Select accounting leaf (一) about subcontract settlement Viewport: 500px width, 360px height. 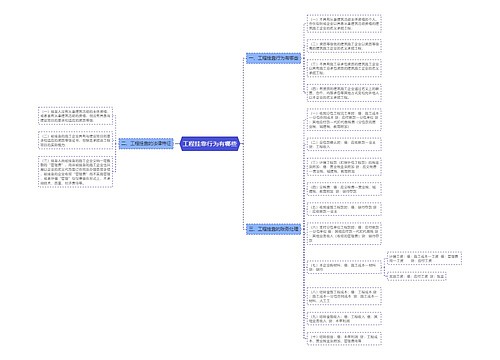(x=344, y=120)
